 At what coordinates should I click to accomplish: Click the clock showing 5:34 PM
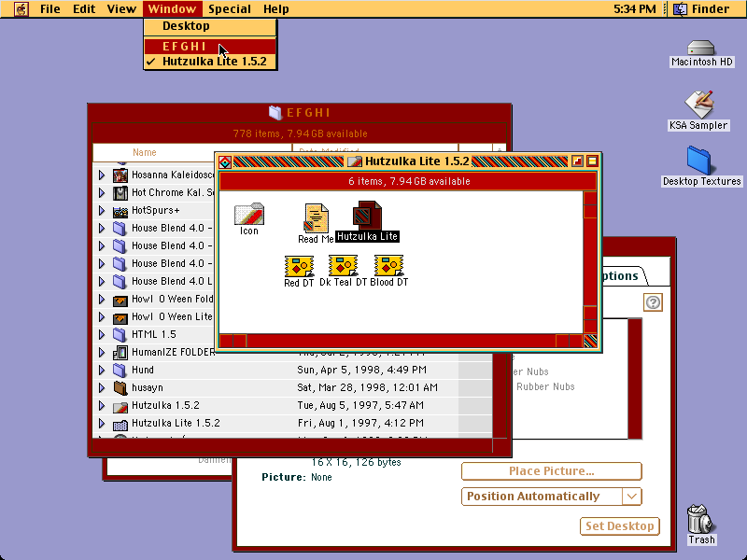point(634,9)
